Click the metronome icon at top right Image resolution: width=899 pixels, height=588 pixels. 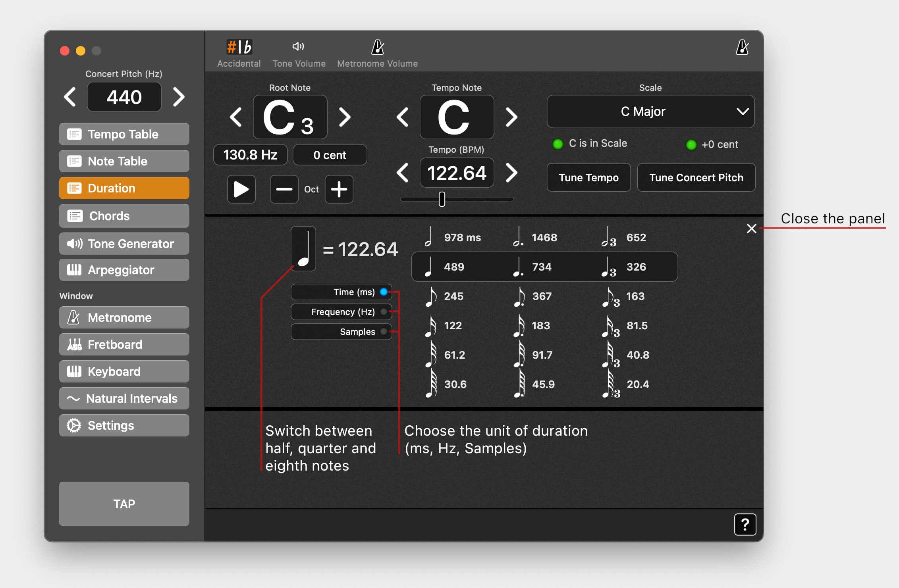pyautogui.click(x=742, y=47)
